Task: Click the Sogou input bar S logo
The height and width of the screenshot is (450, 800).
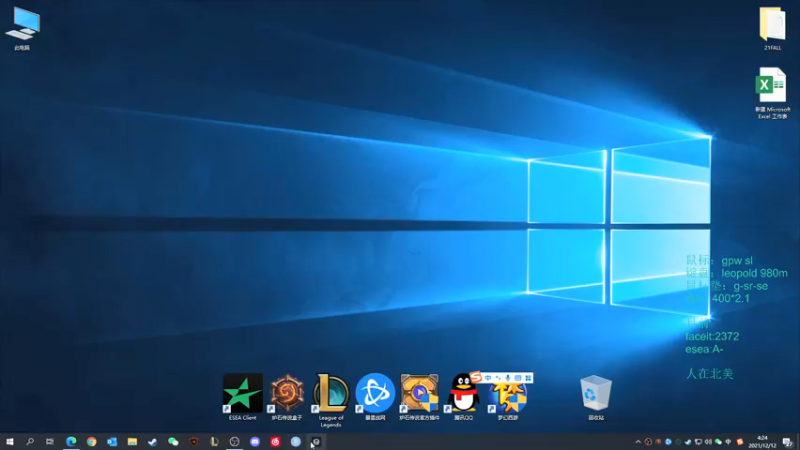Action: (x=476, y=377)
